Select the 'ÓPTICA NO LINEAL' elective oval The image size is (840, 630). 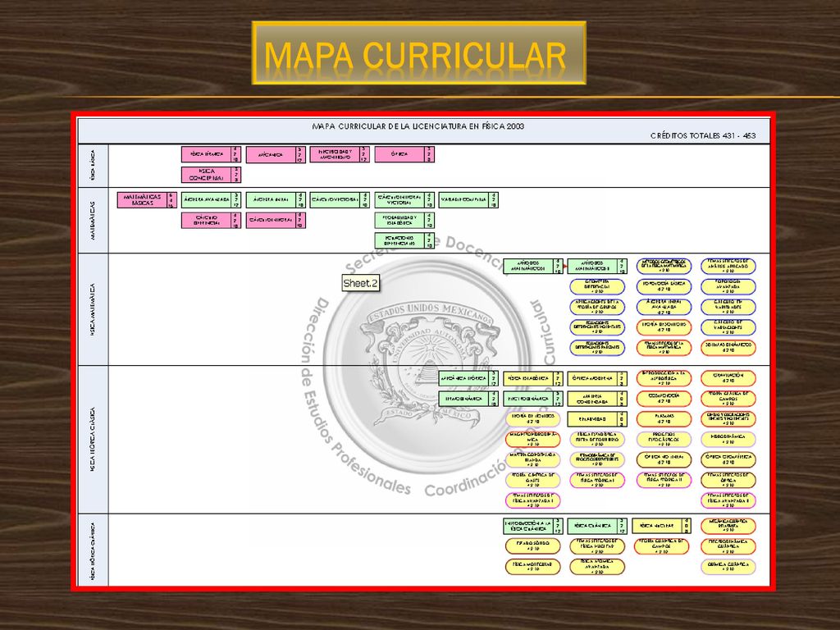click(664, 459)
